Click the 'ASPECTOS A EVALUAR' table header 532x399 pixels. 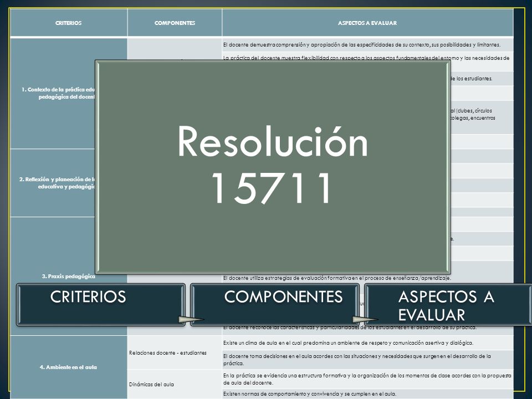pos(367,23)
